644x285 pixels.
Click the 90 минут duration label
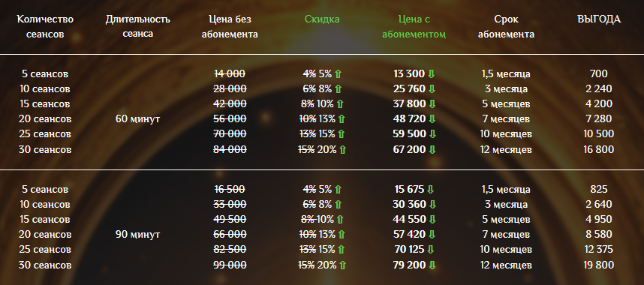click(x=138, y=235)
